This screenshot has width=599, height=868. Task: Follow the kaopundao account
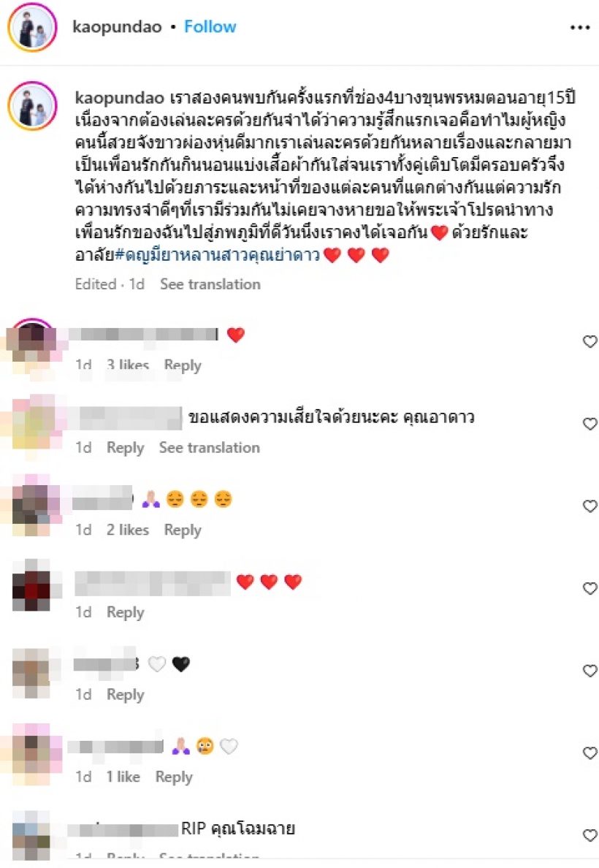point(210,26)
